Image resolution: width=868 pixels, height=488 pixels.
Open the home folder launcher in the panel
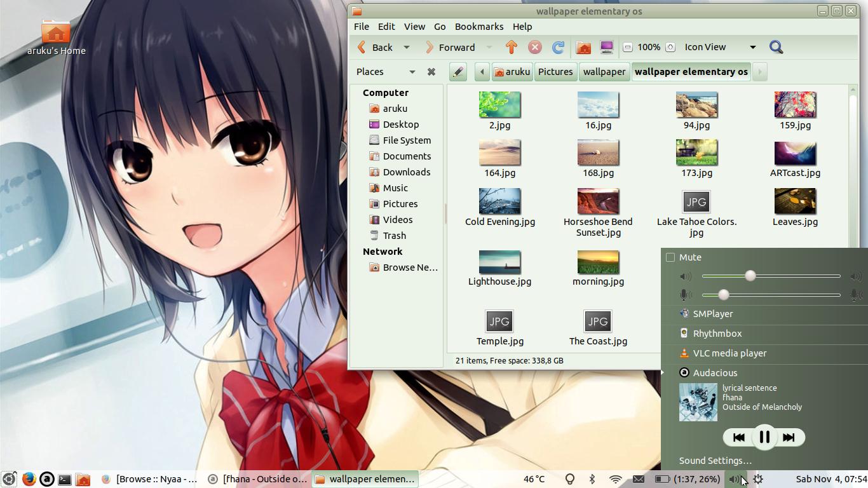[83, 479]
